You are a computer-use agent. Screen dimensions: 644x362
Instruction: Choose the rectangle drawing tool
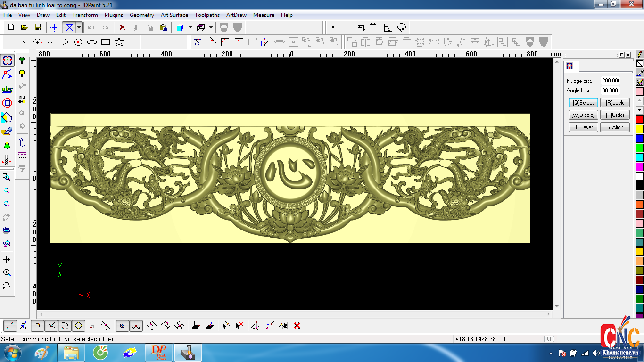point(106,42)
